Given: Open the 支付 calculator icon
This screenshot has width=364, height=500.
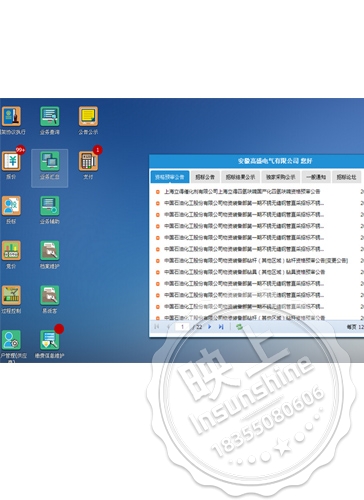Looking at the screenshot, I should 88,161.
